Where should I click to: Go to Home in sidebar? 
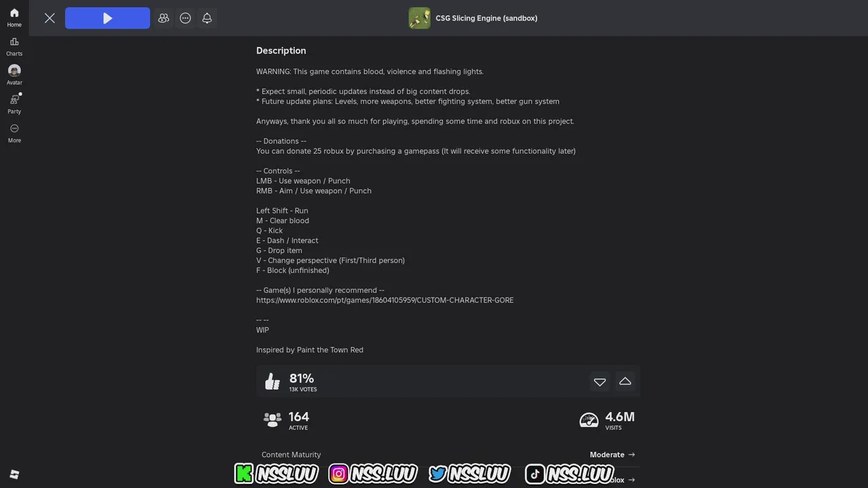click(x=14, y=18)
